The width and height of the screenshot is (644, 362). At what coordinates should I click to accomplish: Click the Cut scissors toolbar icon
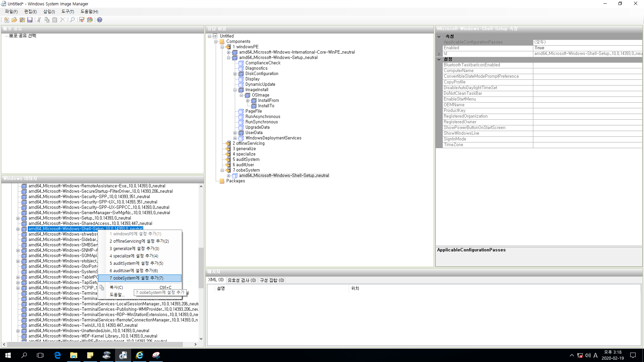point(39,20)
